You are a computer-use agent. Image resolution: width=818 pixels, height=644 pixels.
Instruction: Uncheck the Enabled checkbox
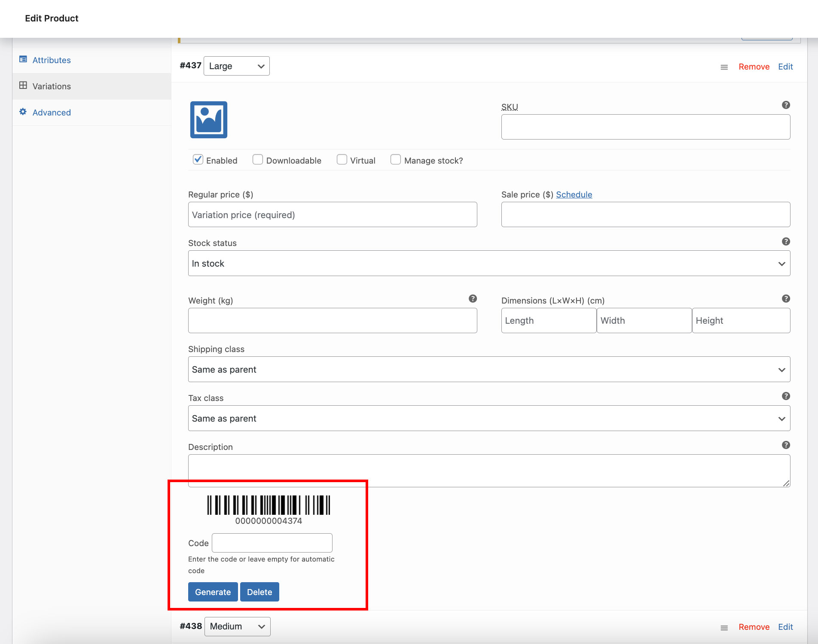pos(198,160)
